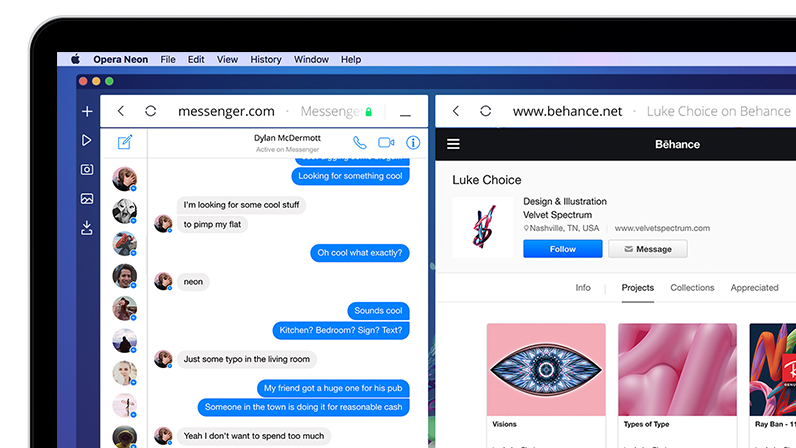
Task: Click 'Someone in the town is doing it' message
Action: 304,407
